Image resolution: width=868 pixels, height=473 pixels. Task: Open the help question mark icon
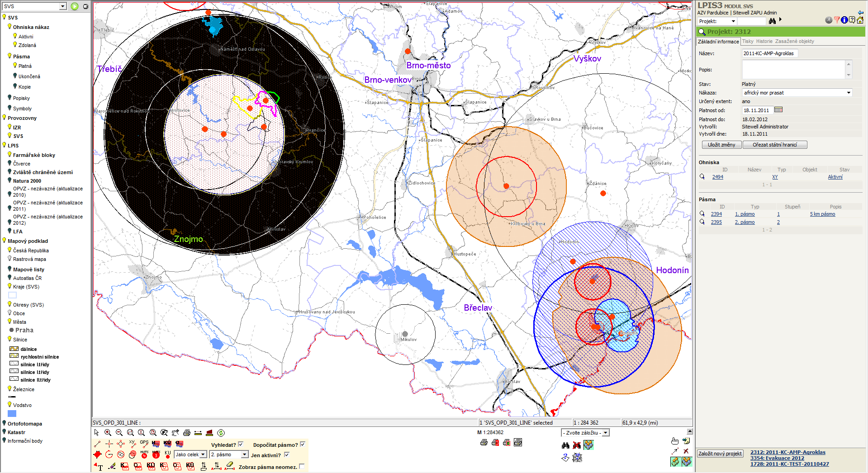point(852,20)
